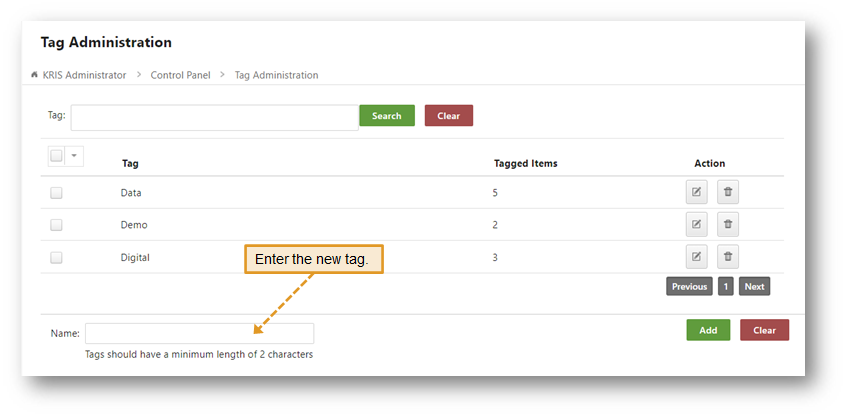Delete the Demo tag

coord(728,225)
